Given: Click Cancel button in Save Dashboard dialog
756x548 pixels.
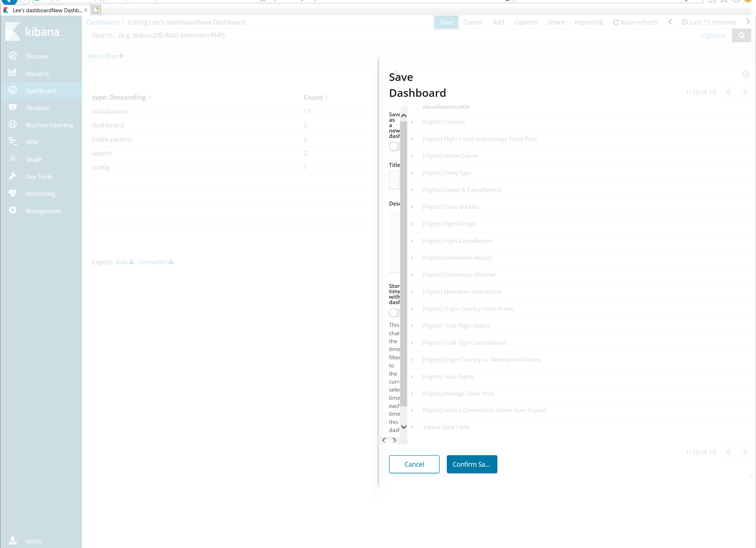Looking at the screenshot, I should pos(414,464).
